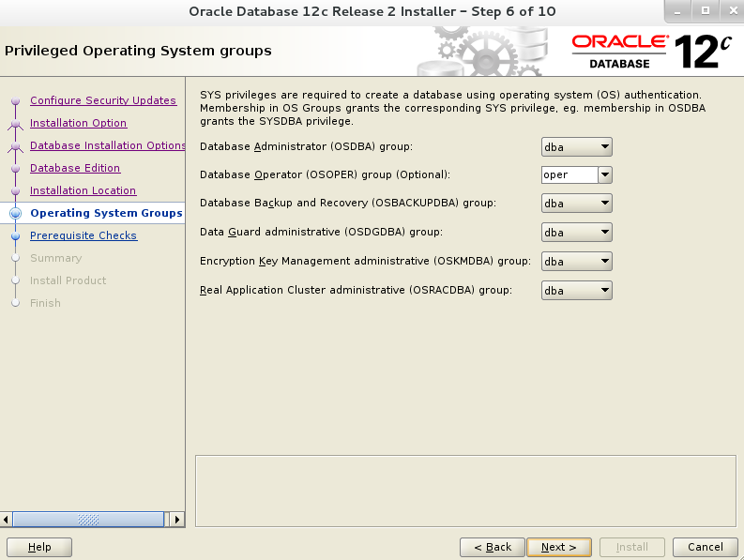Screen dimensions: 744x560
Task: Open the OSDGDBA group dropdown
Action: (576, 233)
